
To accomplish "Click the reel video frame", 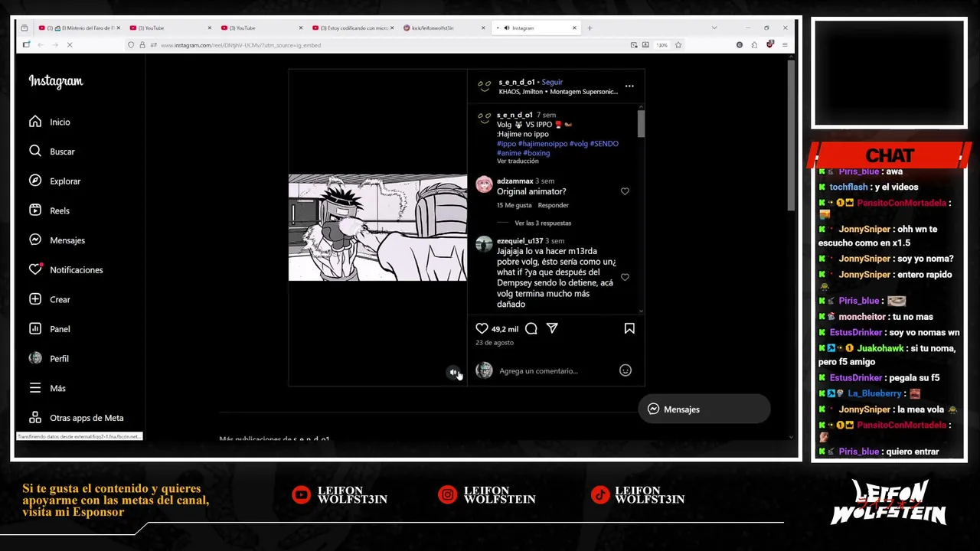I will tap(377, 227).
